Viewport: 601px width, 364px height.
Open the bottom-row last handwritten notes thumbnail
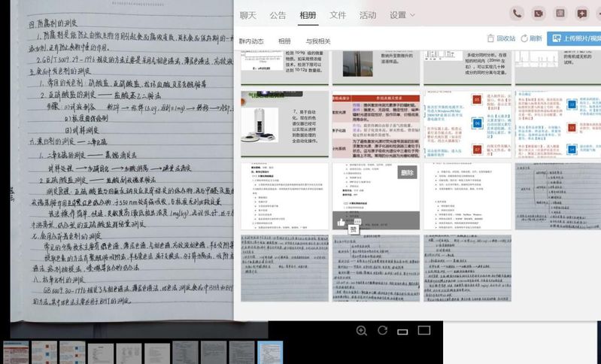468,268
